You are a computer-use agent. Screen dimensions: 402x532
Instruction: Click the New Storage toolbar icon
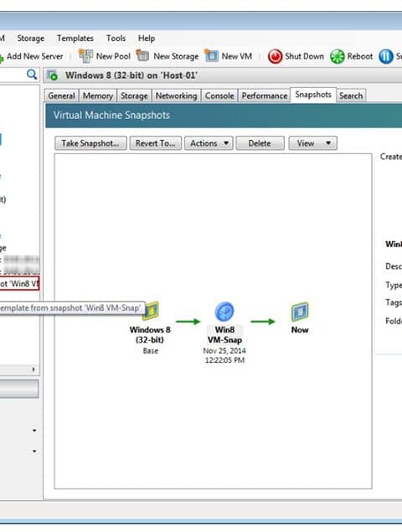point(142,55)
